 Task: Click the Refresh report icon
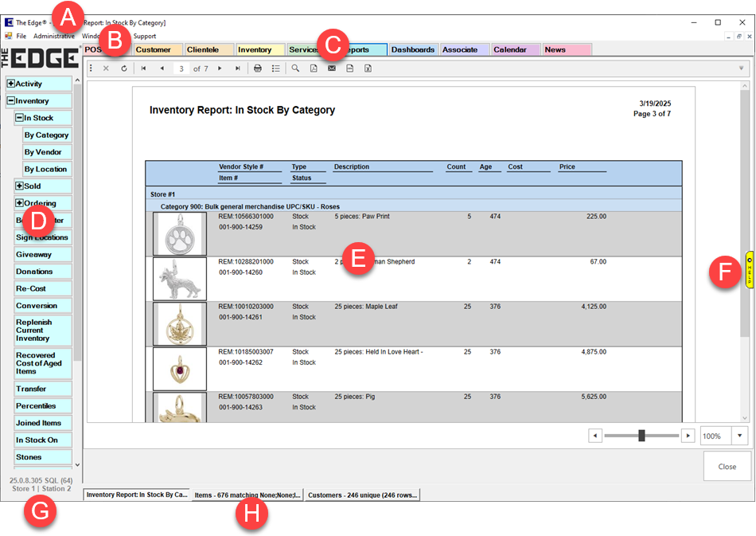pyautogui.click(x=124, y=68)
